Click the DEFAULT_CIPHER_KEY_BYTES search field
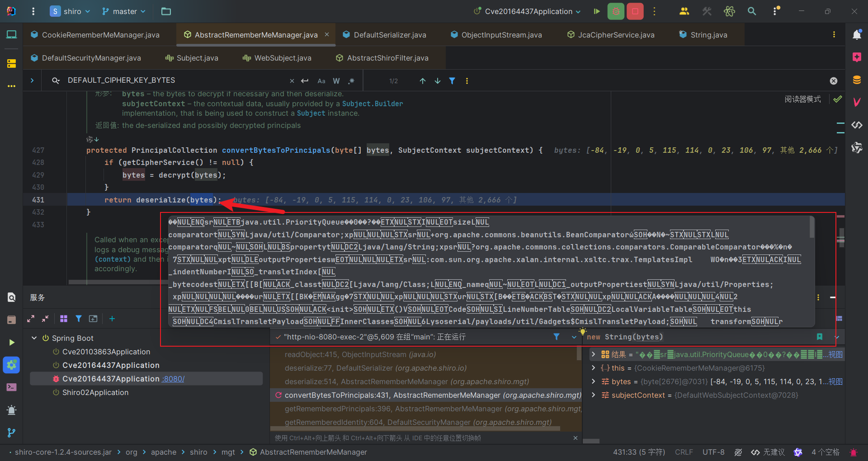 point(176,80)
